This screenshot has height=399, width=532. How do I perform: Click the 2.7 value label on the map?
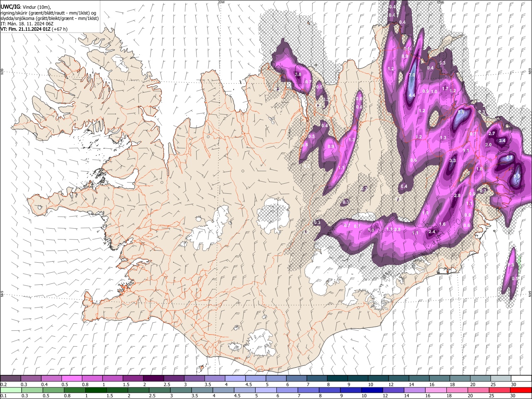492,133
